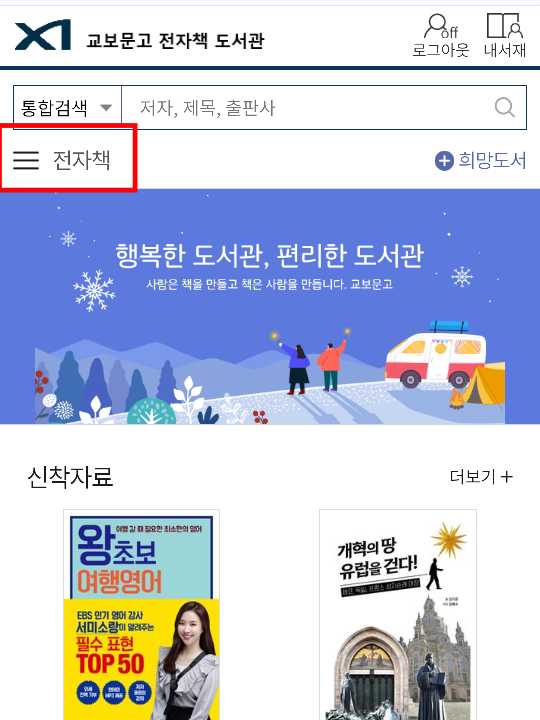This screenshot has width=540, height=720.
Task: Open the 희망도서 link
Action: coord(492,160)
